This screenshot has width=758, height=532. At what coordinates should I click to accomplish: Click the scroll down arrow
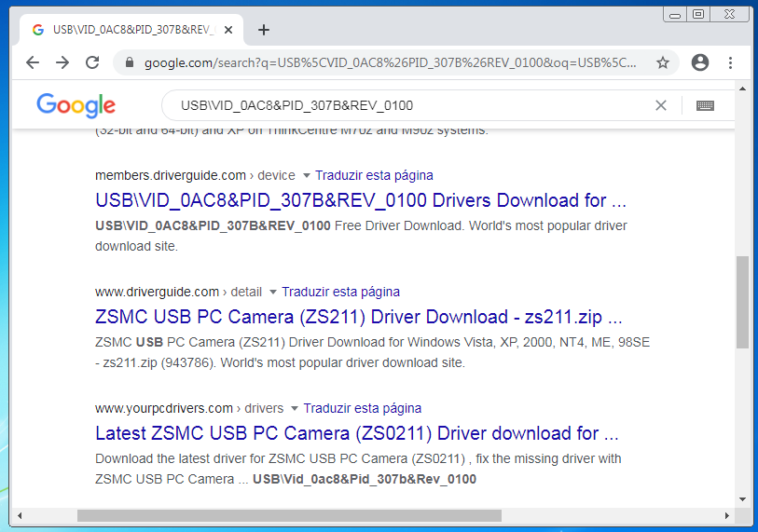click(x=742, y=499)
